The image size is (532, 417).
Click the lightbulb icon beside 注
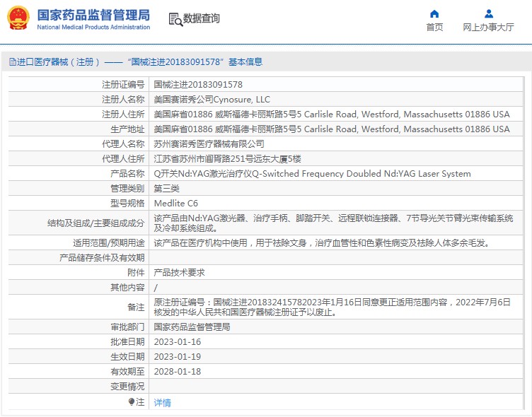click(132, 402)
